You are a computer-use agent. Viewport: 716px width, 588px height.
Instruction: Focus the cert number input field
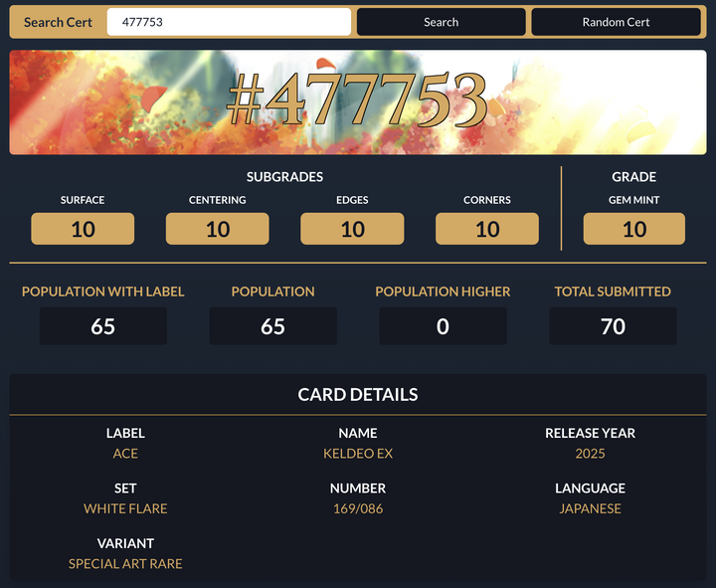[229, 22]
